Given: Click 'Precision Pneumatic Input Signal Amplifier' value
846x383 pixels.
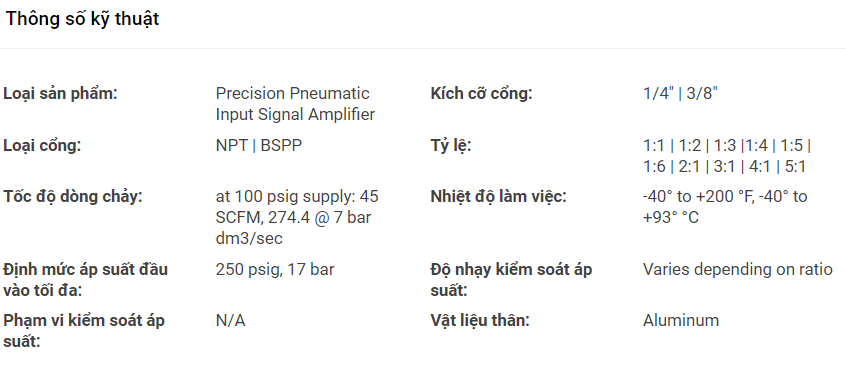Looking at the screenshot, I should click(x=295, y=104).
